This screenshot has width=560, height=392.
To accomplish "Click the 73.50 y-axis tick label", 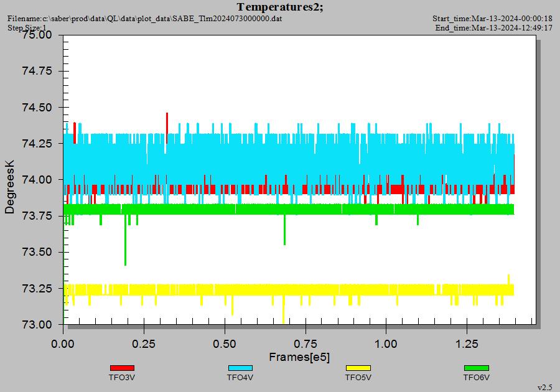I will point(37,252).
